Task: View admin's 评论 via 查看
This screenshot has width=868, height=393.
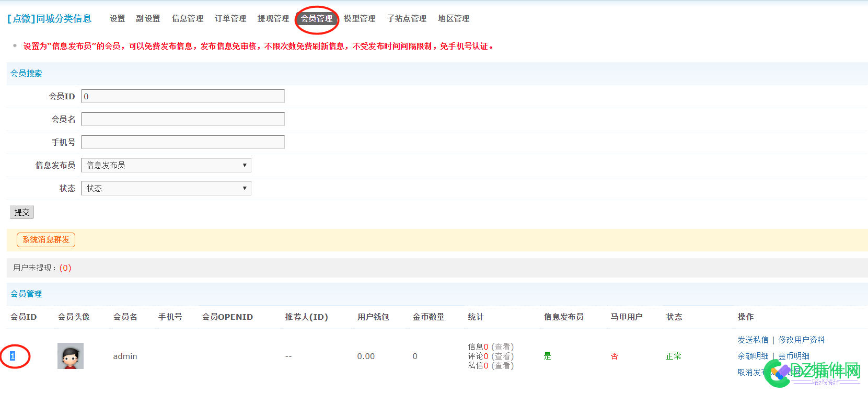Action: (x=503, y=356)
